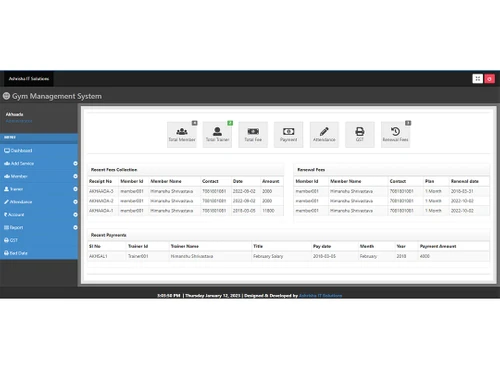Click the globe icon beside Gym Management System
The width and height of the screenshot is (500, 375).
6,96
